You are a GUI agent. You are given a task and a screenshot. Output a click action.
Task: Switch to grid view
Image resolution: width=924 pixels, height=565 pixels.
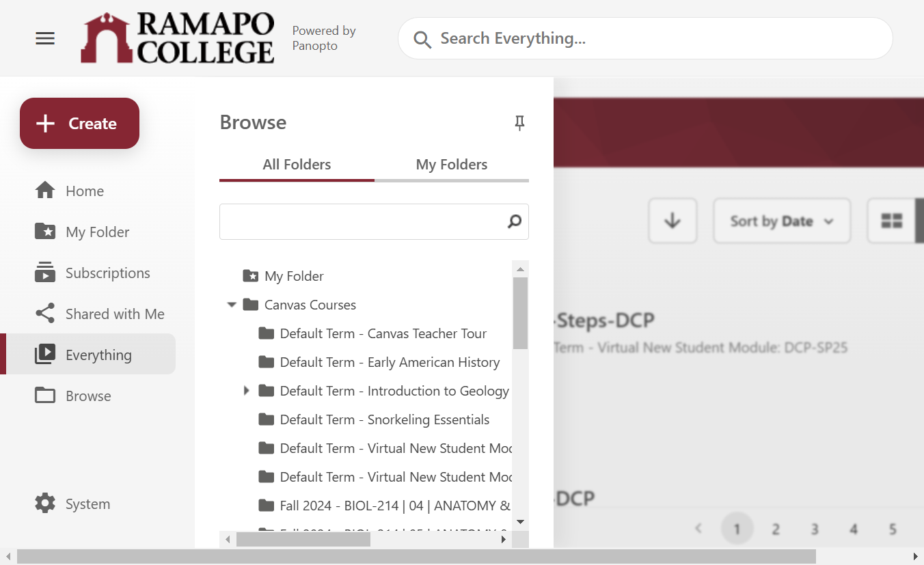pyautogui.click(x=891, y=221)
